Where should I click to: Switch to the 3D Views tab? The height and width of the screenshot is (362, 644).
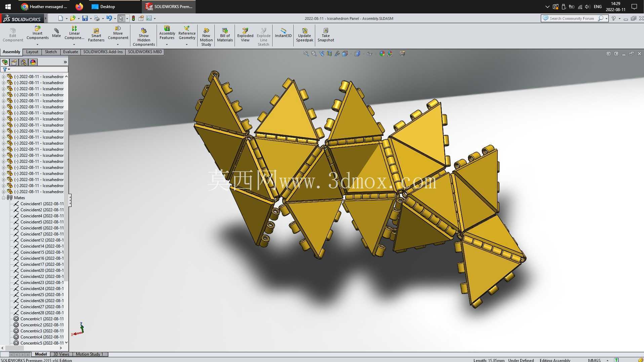pos(61,354)
